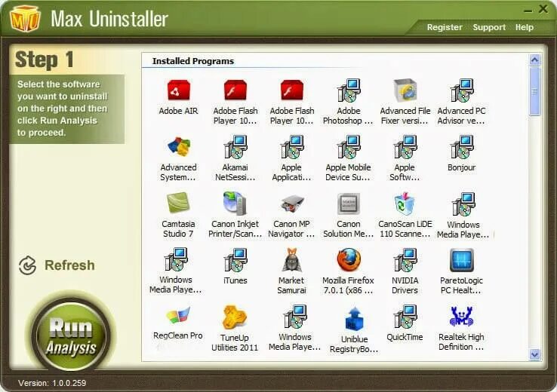The image size is (557, 392).
Task: Select the QuickTime program
Action: click(405, 323)
